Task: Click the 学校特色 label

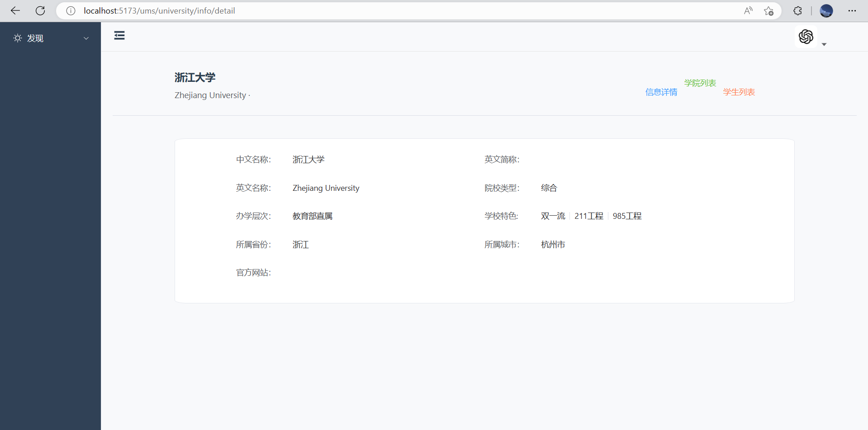Action: tap(501, 216)
